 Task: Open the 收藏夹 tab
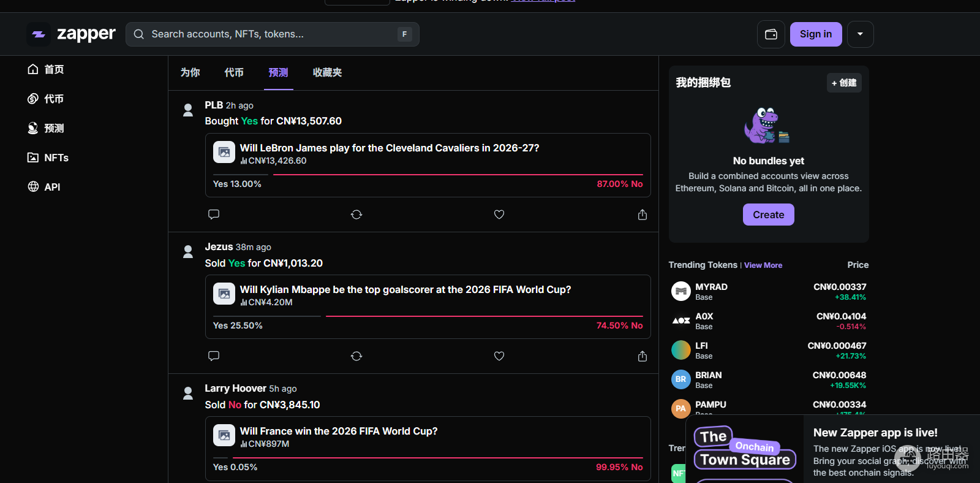(327, 72)
